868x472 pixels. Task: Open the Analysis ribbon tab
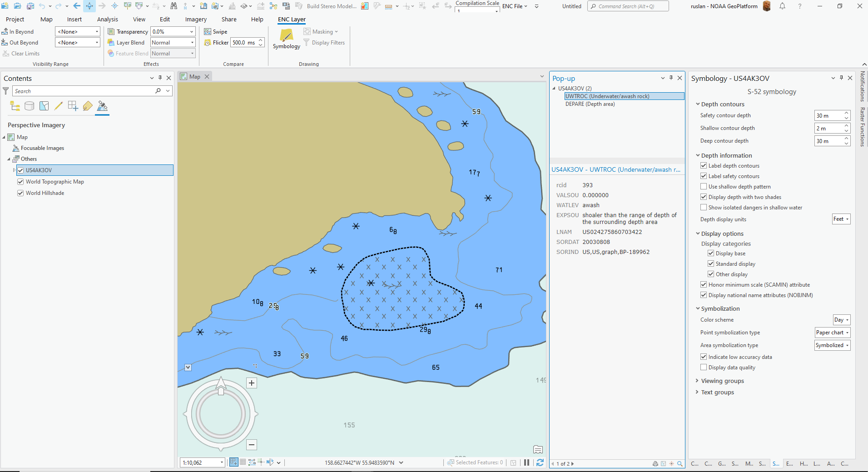pyautogui.click(x=108, y=20)
